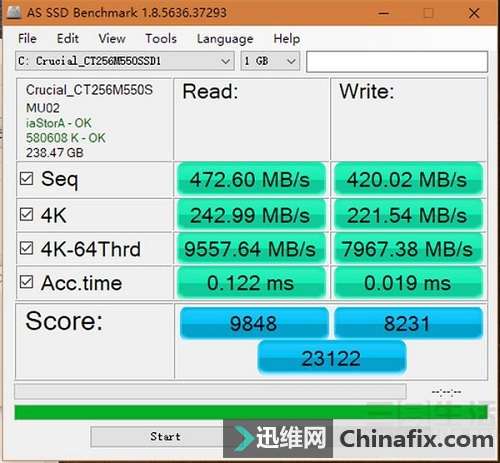Uncheck the Seq test checkbox

26,179
